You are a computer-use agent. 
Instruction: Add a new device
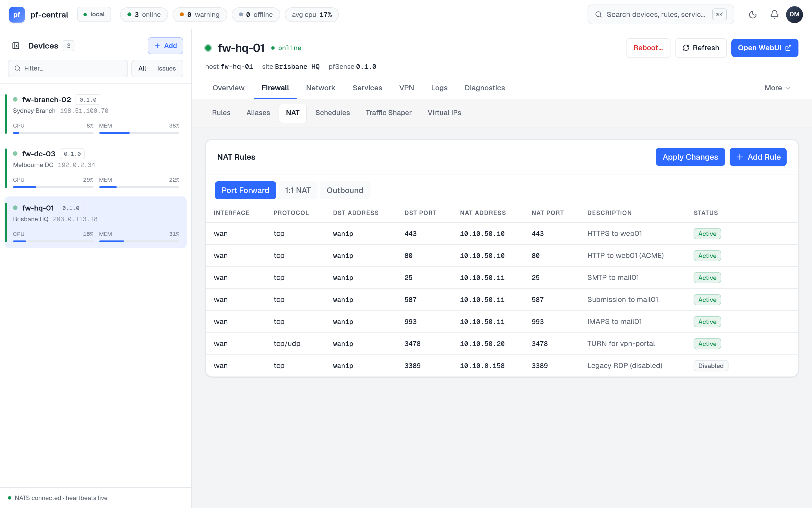tap(166, 46)
